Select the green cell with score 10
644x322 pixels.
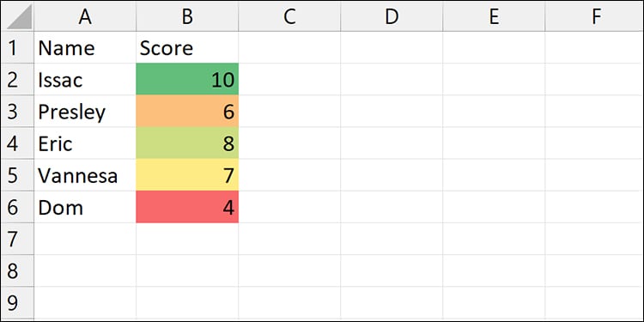tap(187, 79)
